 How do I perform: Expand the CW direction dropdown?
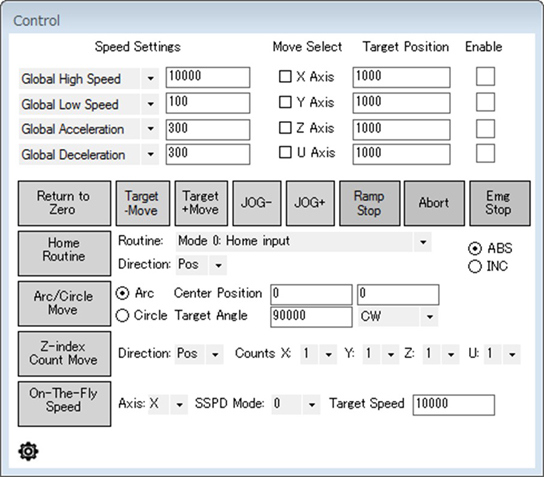pos(430,317)
